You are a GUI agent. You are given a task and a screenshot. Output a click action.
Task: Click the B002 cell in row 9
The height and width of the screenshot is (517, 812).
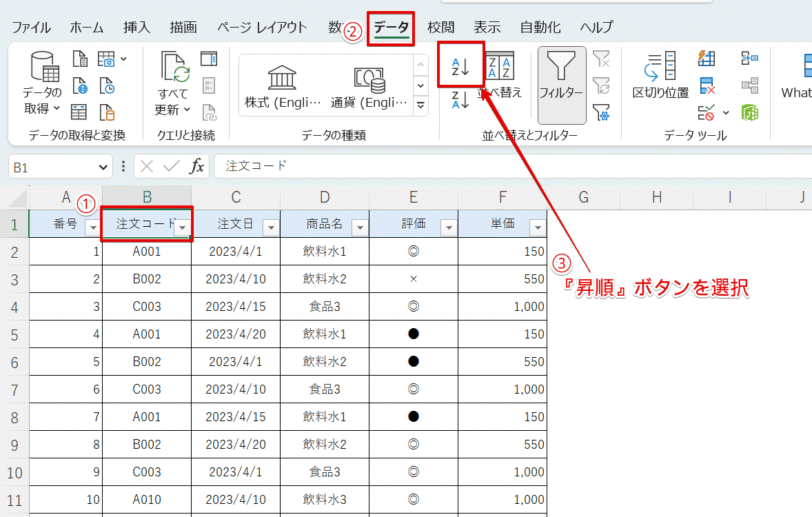[x=147, y=444]
